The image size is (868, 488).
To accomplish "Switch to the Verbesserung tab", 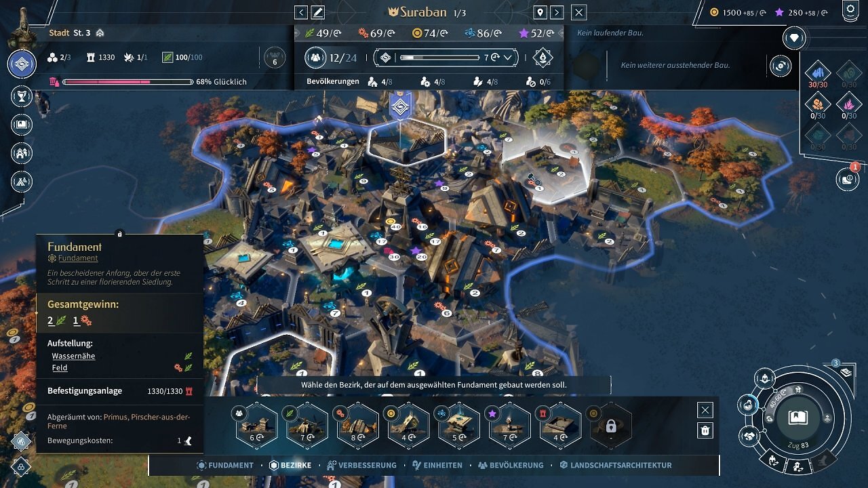I will pyautogui.click(x=361, y=465).
